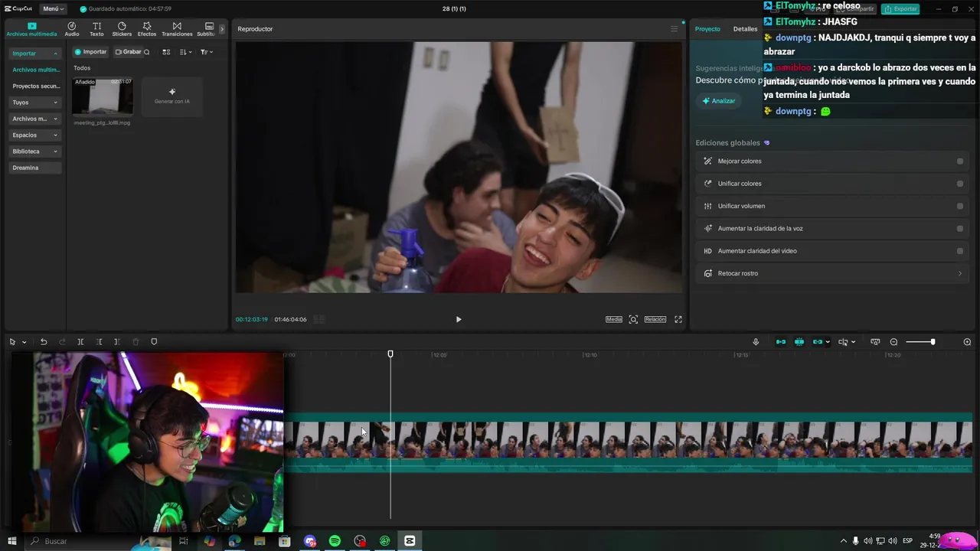This screenshot has height=551, width=980.
Task: Enter fullscreen preview mode
Action: click(x=678, y=319)
